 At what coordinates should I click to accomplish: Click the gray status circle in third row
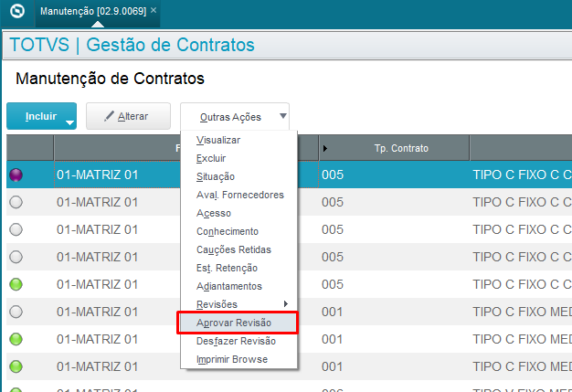[16, 229]
